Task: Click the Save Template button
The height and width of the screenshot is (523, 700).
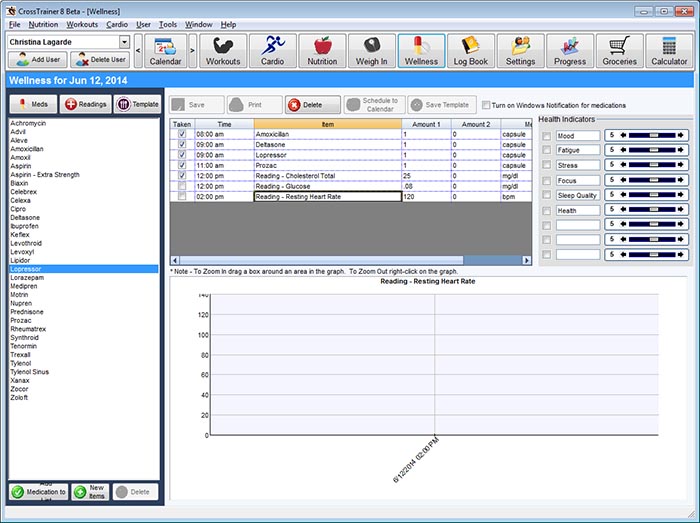Action: click(x=442, y=105)
